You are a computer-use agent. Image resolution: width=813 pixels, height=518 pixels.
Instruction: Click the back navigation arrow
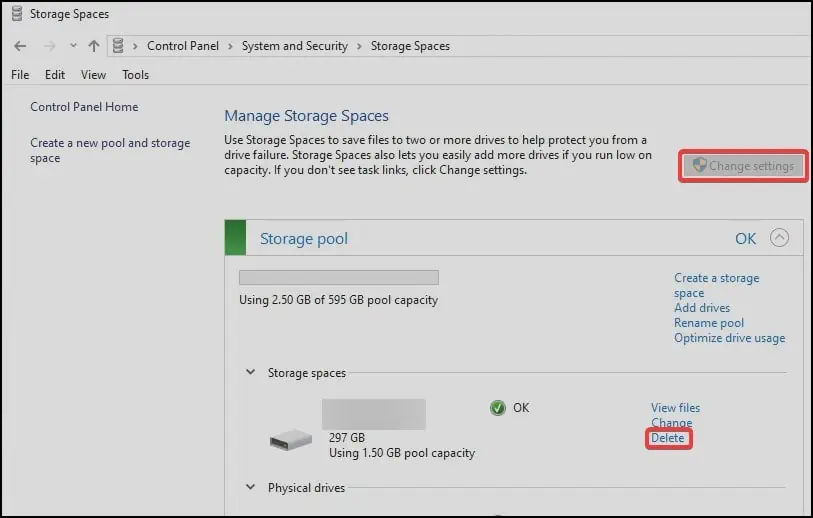click(20, 46)
